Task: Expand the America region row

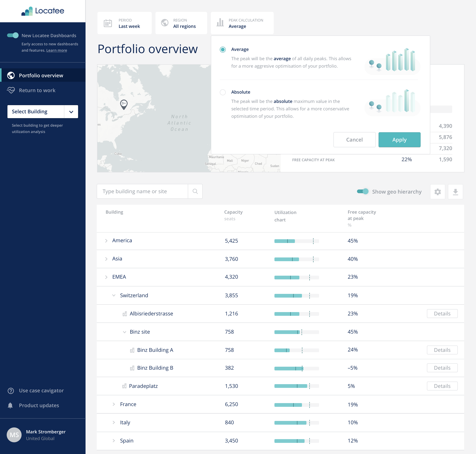Action: [106, 241]
